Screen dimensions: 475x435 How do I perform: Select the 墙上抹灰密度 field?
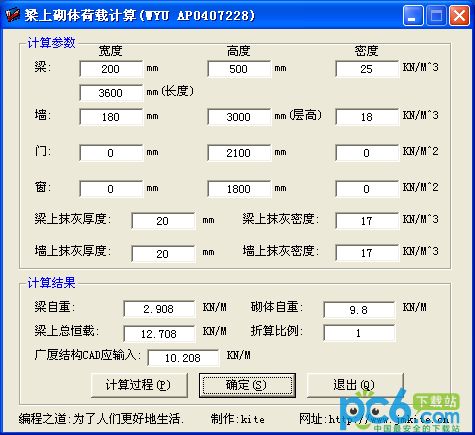coord(367,253)
